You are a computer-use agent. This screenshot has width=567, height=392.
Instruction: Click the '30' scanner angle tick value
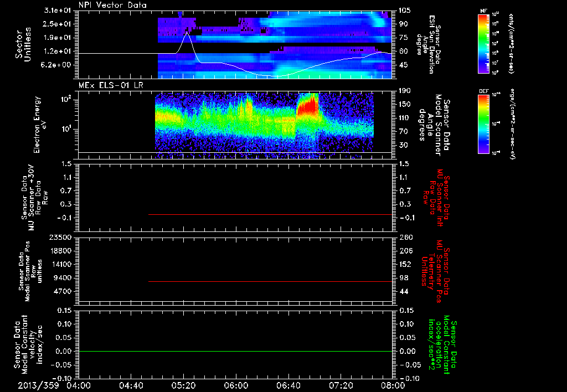pyautogui.click(x=403, y=145)
